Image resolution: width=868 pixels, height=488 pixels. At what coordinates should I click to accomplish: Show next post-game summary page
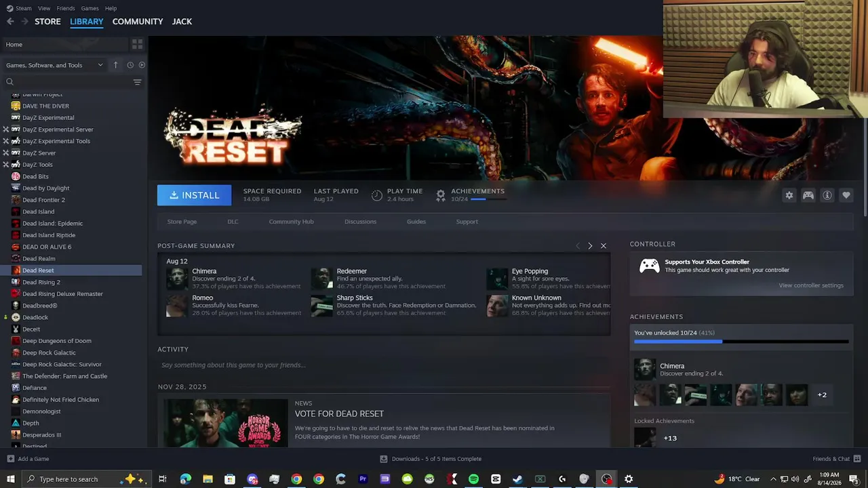coord(590,246)
